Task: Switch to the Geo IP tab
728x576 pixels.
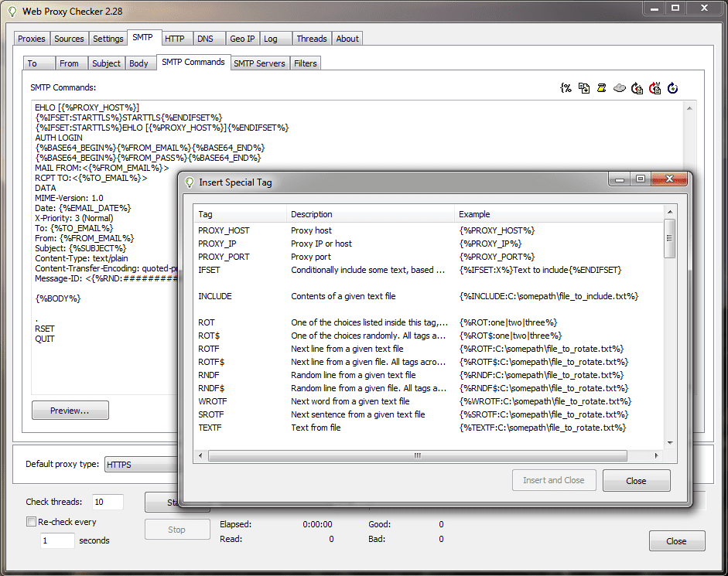Action: [x=242, y=39]
